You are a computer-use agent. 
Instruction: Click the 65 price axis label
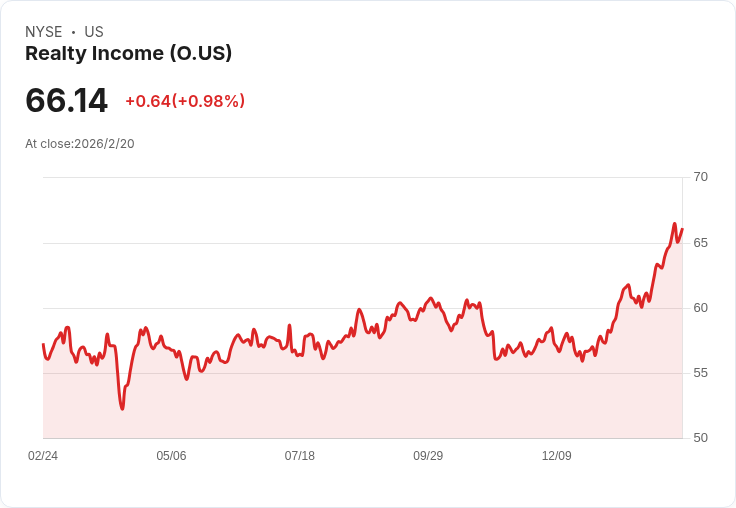(700, 243)
